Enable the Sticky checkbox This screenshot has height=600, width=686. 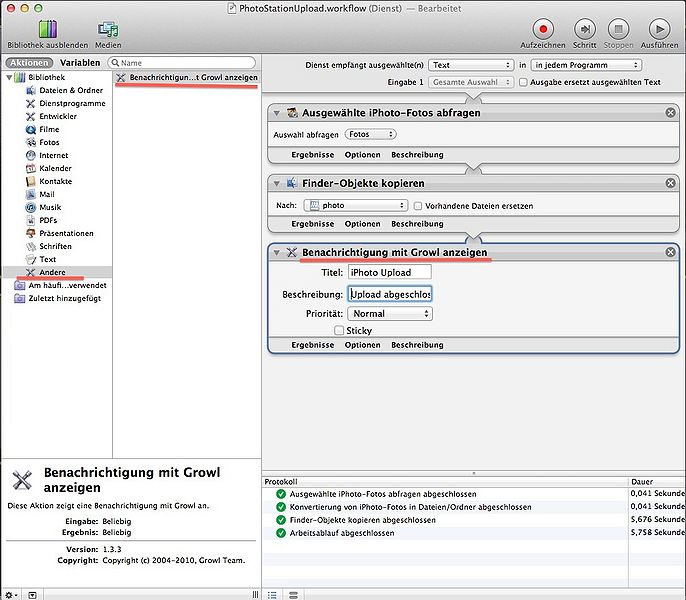tap(339, 330)
